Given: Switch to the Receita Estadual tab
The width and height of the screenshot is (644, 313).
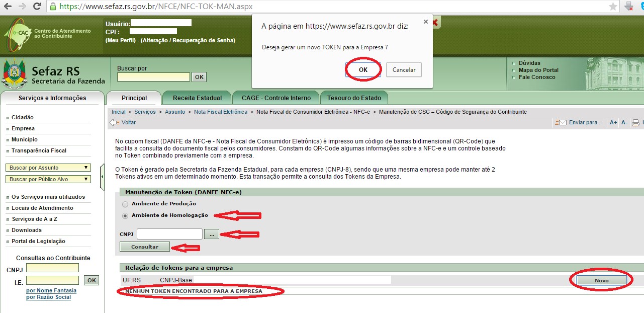Looking at the screenshot, I should pos(197,98).
